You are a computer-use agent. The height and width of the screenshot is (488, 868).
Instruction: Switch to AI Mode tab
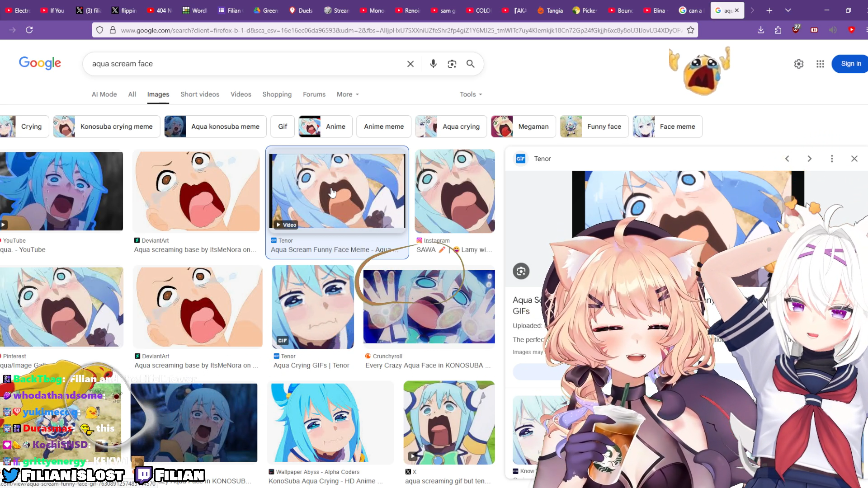(104, 94)
